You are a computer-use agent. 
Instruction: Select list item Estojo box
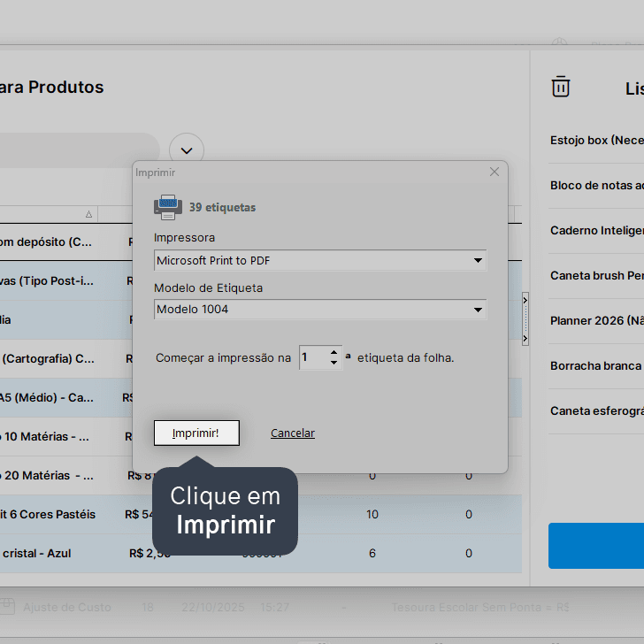coord(596,141)
